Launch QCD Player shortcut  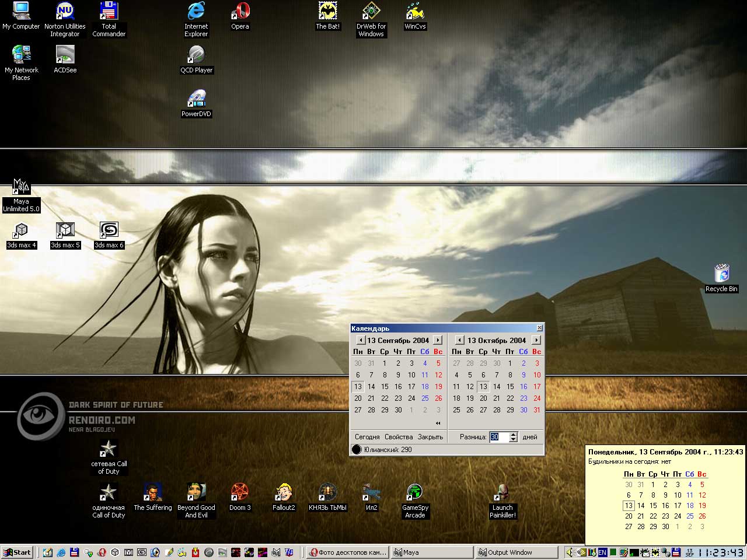[x=196, y=55]
